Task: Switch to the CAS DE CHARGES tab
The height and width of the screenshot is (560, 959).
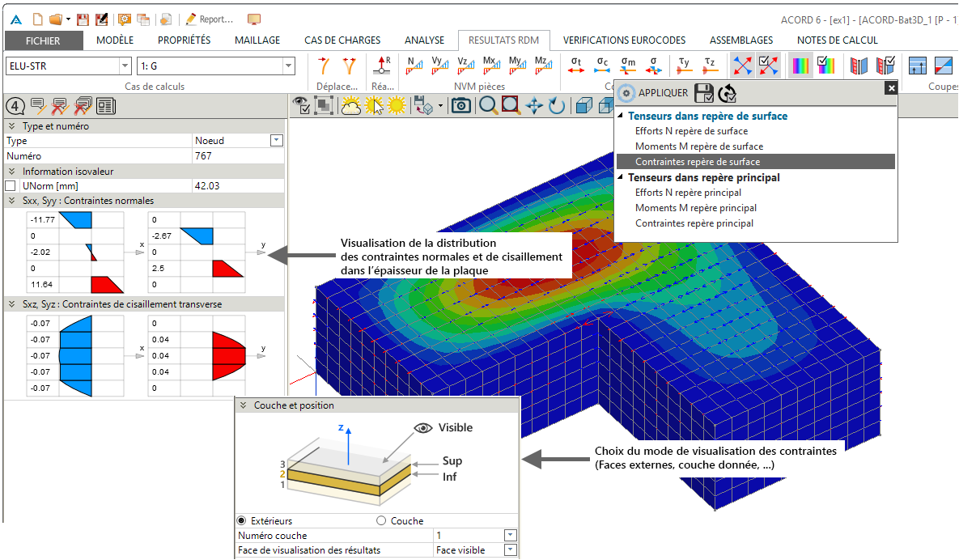Action: 342,40
